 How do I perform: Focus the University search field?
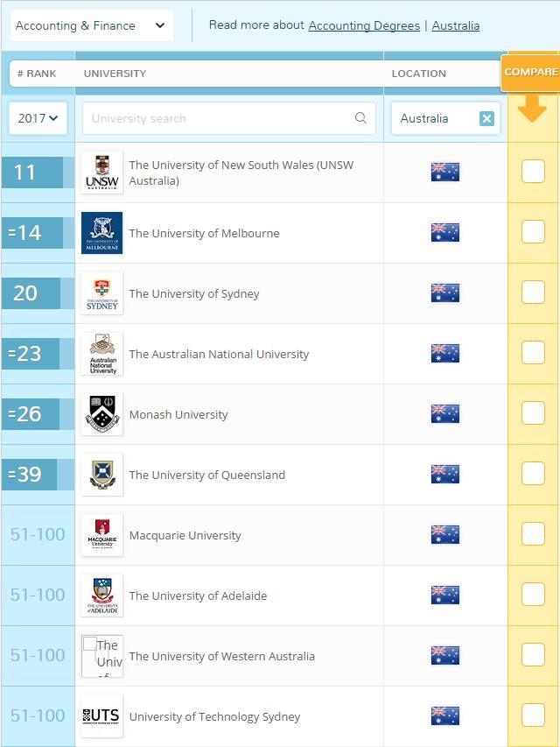click(219, 118)
